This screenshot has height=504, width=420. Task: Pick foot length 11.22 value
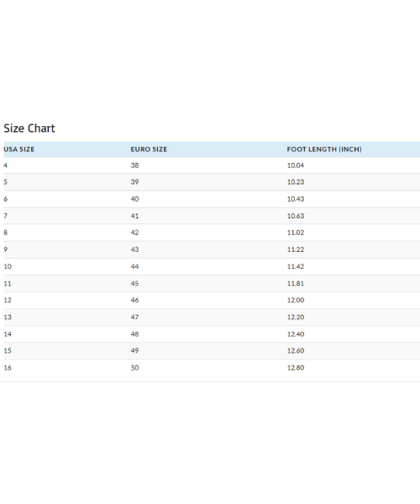coord(296,249)
